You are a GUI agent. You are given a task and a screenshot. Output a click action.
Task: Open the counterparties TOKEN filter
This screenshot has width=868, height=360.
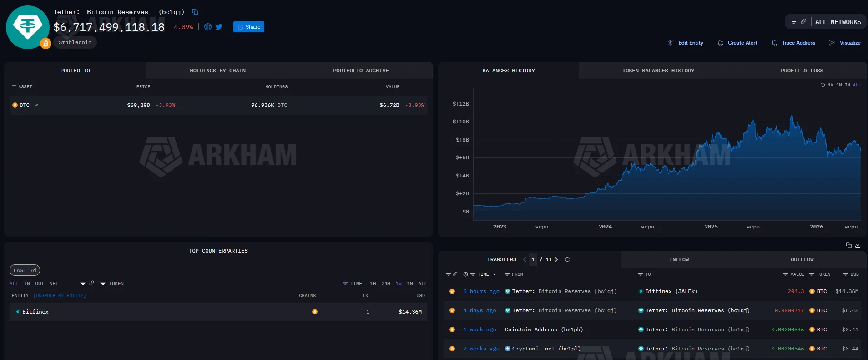coord(112,284)
